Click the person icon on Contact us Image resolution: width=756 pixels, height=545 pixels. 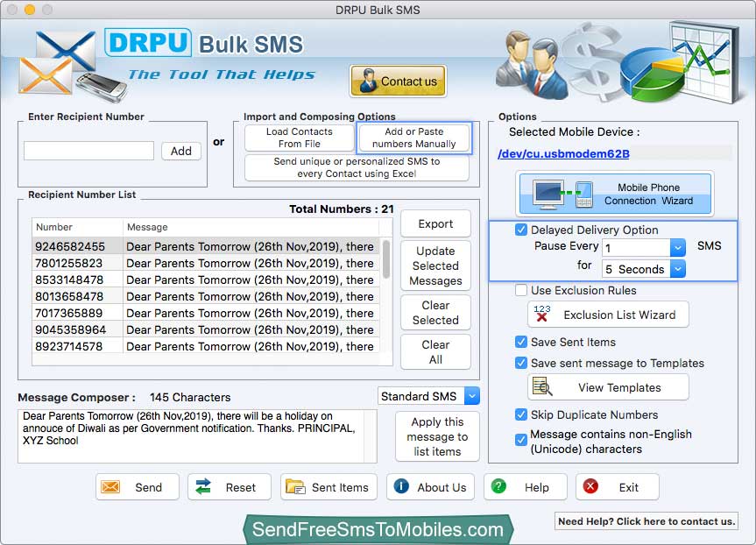click(368, 81)
